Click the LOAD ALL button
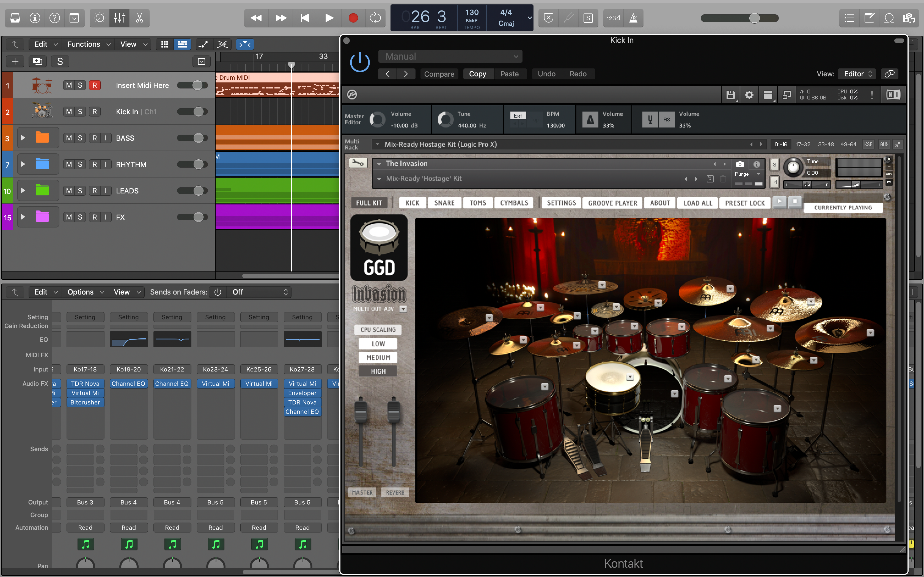Screen dimensions: 924x577 [698, 203]
